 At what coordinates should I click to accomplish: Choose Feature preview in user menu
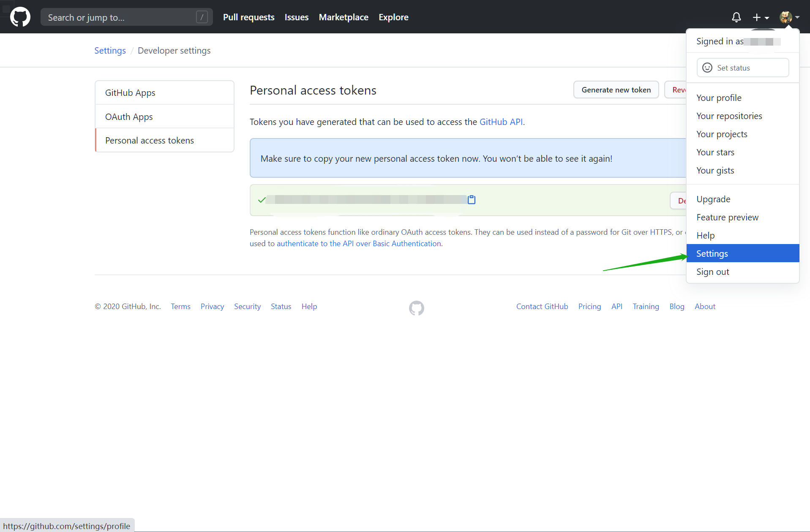742,217
